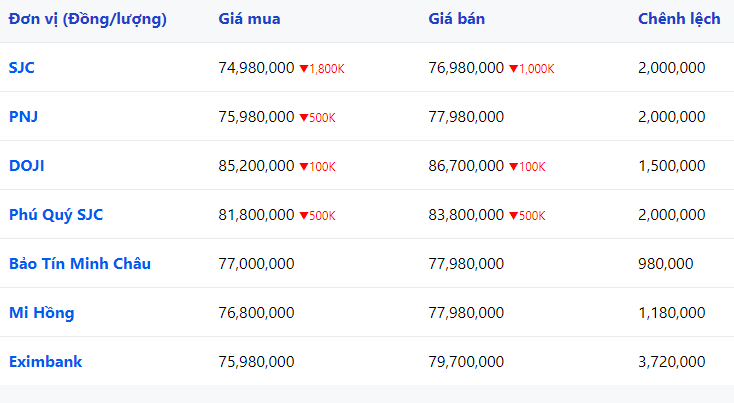Click the red down arrow beside SJC sell price

tap(514, 69)
